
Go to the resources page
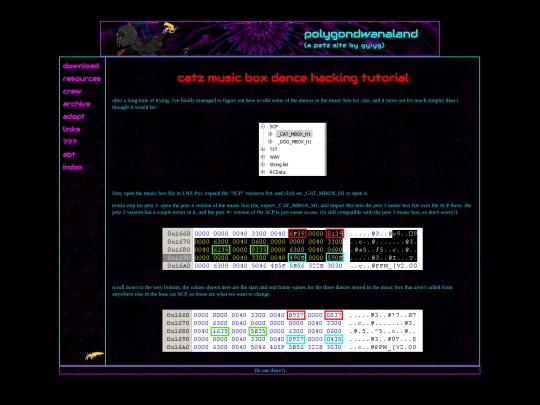82,79
